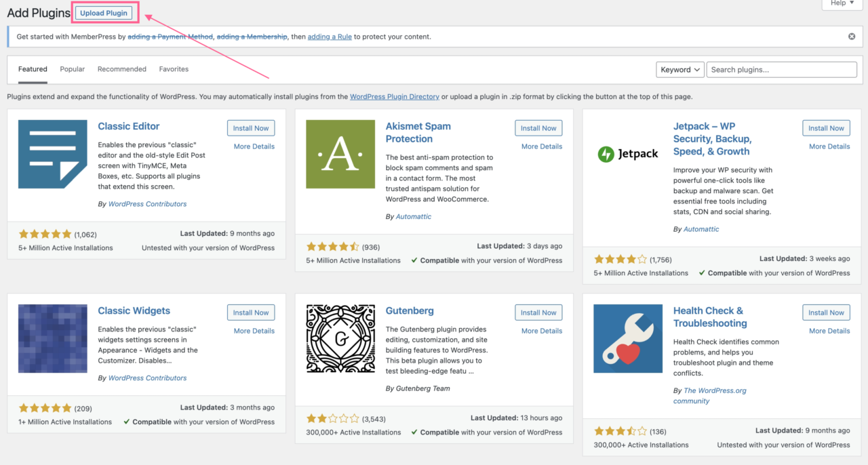Open the Recommended plugins tab
This screenshot has width=868, height=465.
click(x=121, y=68)
